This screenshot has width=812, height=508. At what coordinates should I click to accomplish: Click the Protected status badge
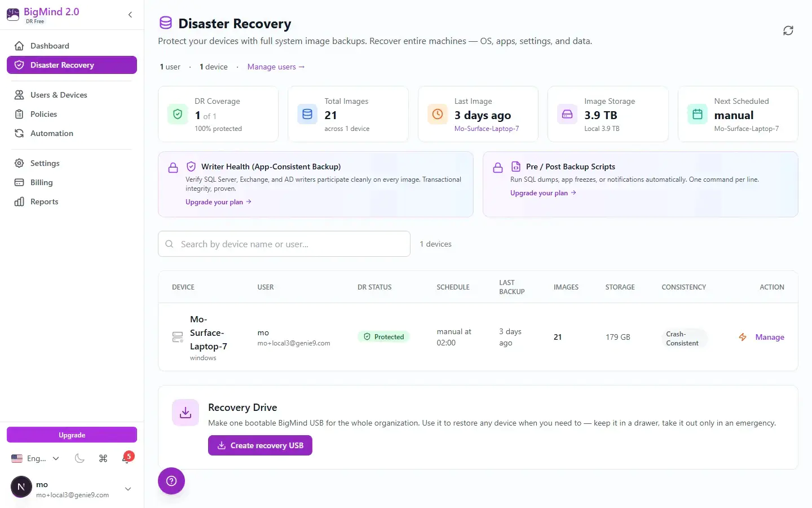384,337
